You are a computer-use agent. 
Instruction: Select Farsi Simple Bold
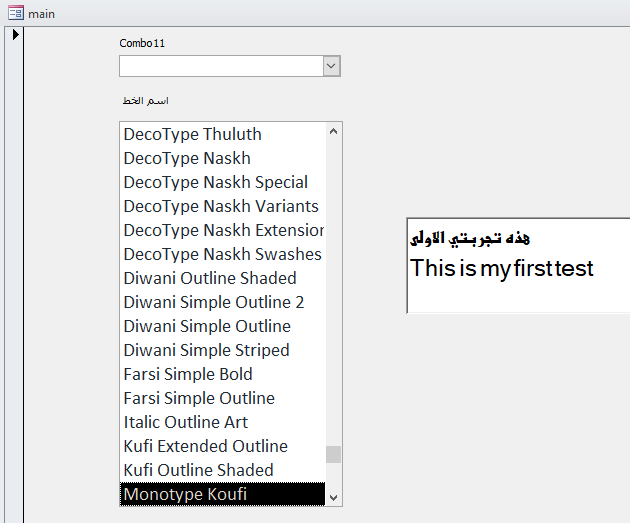223,374
